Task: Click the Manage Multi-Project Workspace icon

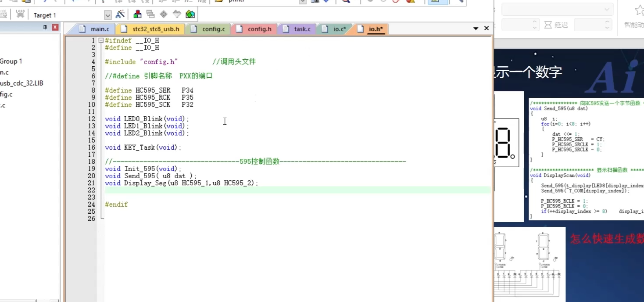Action: point(150,14)
